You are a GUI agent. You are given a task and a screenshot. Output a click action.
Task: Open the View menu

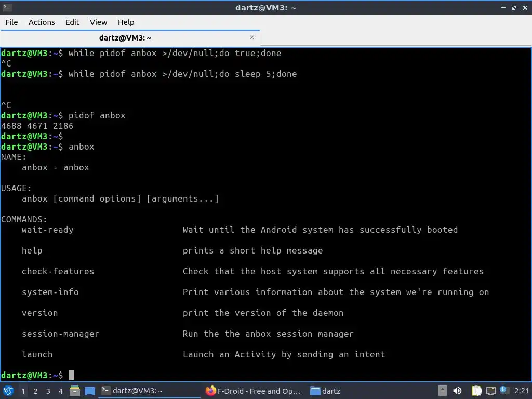pyautogui.click(x=98, y=22)
